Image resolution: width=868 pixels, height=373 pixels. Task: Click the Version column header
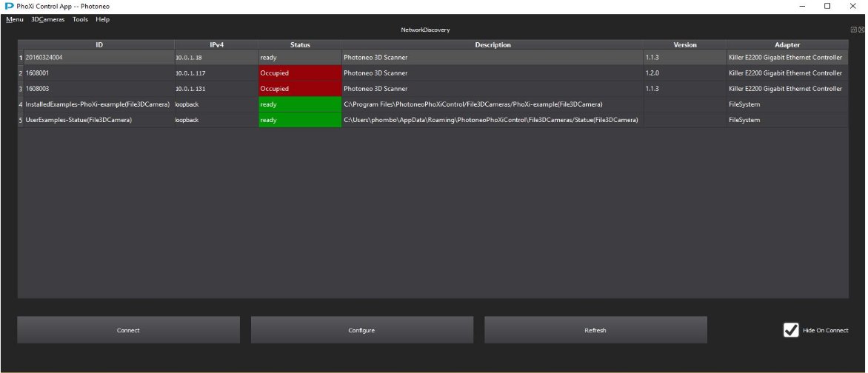click(x=685, y=45)
